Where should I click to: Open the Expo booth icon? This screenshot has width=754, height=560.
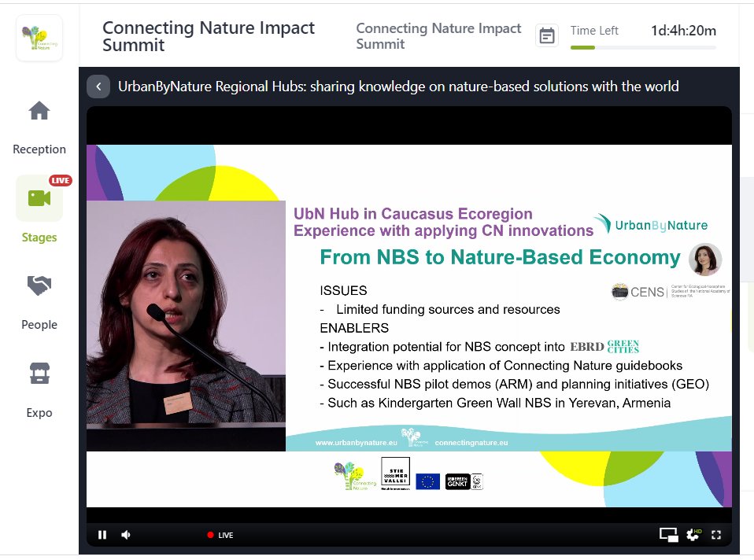[39, 373]
